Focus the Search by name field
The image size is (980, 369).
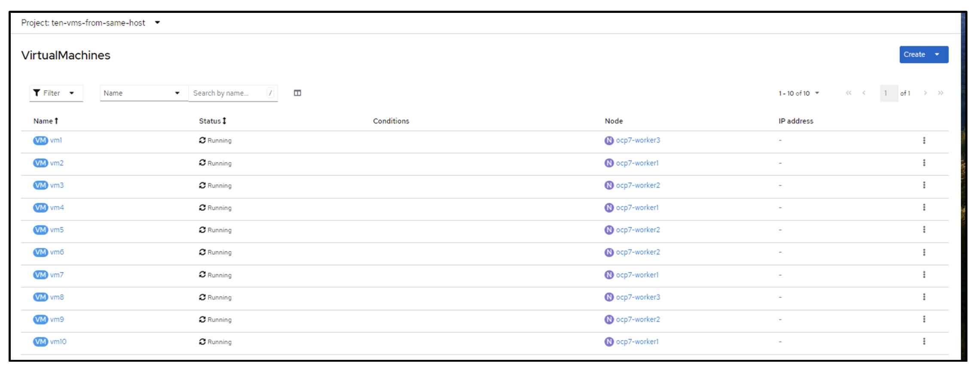(x=228, y=93)
